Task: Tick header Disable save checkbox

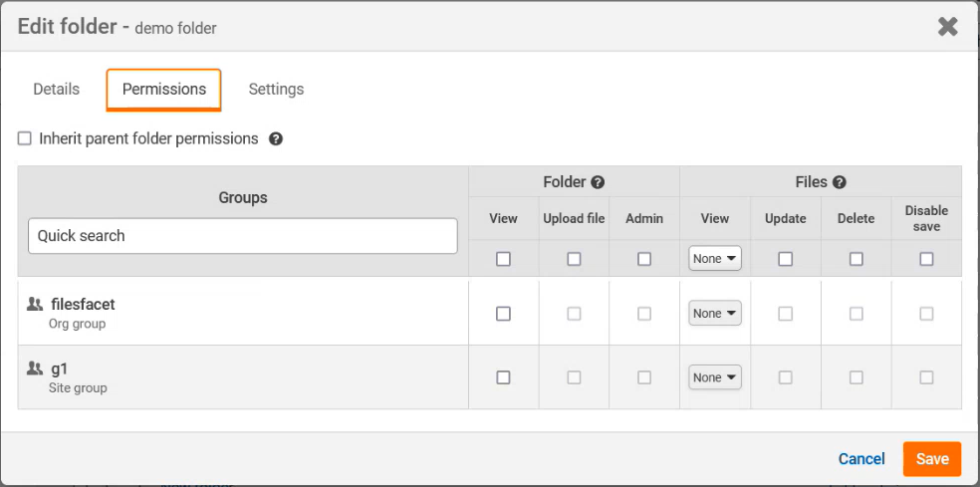Action: (x=926, y=259)
